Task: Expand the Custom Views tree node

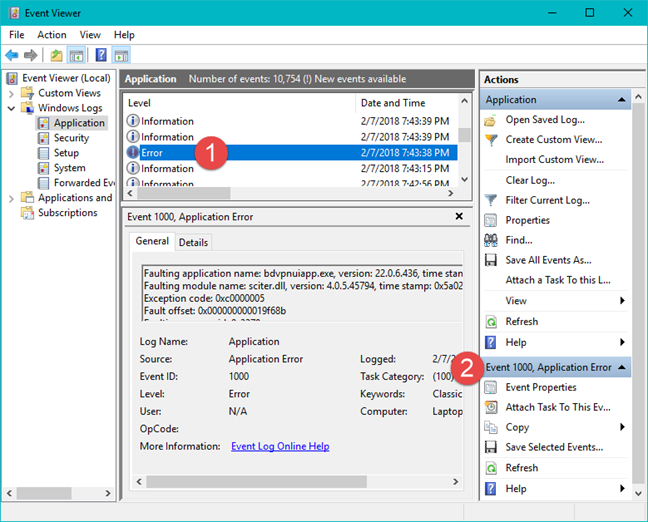Action: pos(11,94)
